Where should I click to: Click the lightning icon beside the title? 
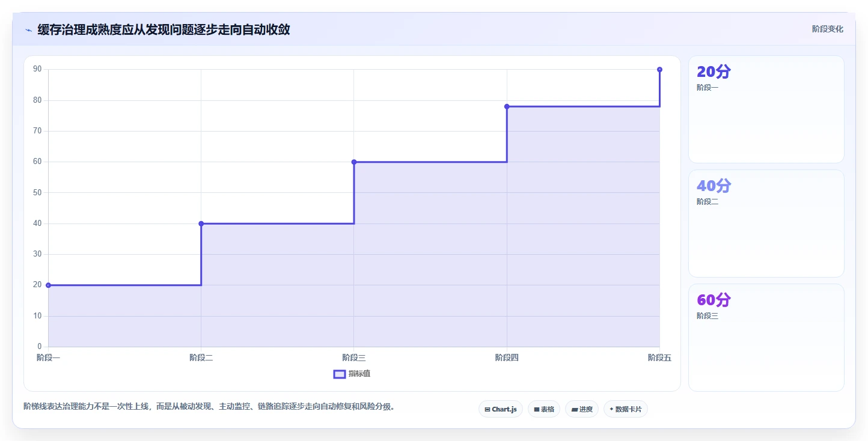(x=28, y=30)
